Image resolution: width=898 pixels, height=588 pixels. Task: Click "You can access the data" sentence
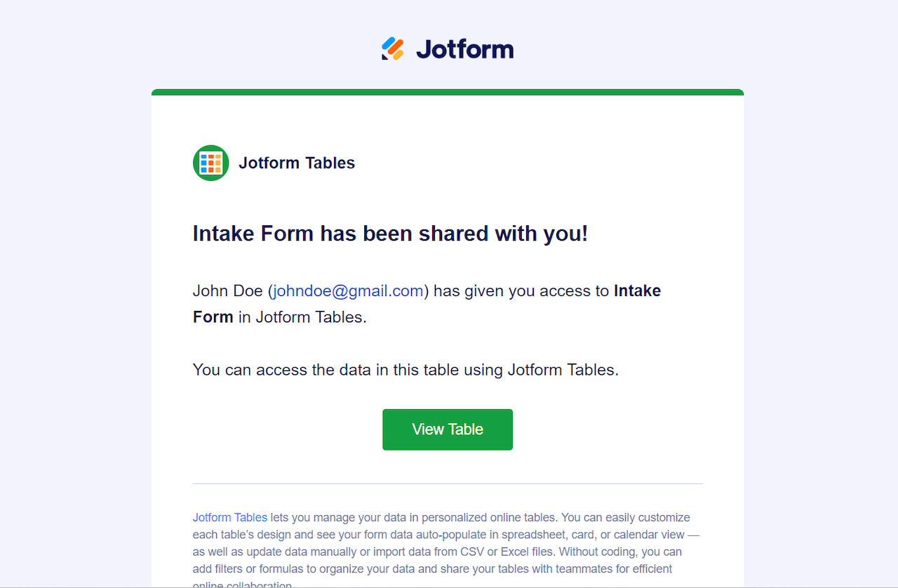tap(406, 370)
